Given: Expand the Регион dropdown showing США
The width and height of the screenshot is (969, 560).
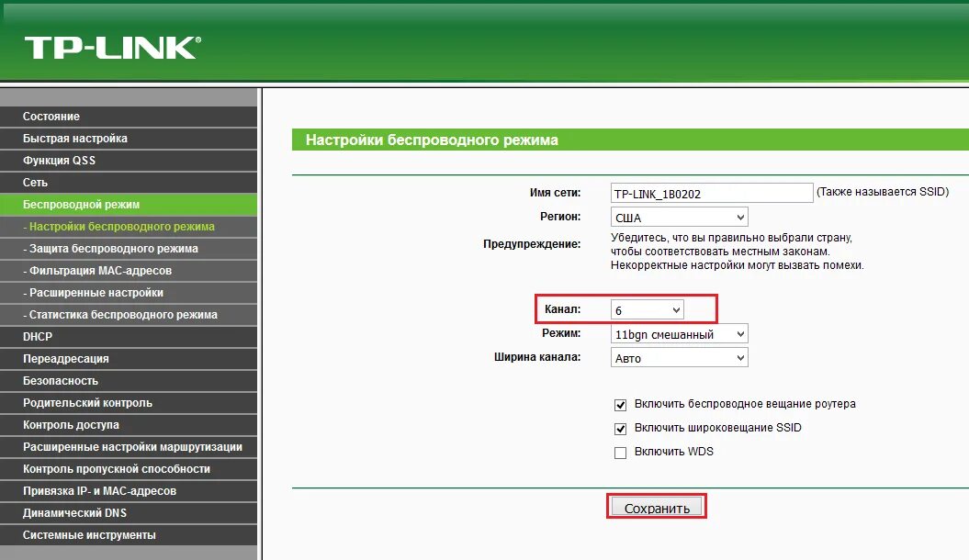Looking at the screenshot, I should click(679, 218).
